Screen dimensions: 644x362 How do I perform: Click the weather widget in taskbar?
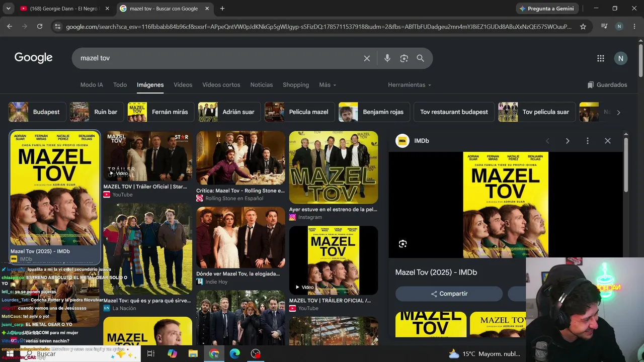click(x=485, y=354)
